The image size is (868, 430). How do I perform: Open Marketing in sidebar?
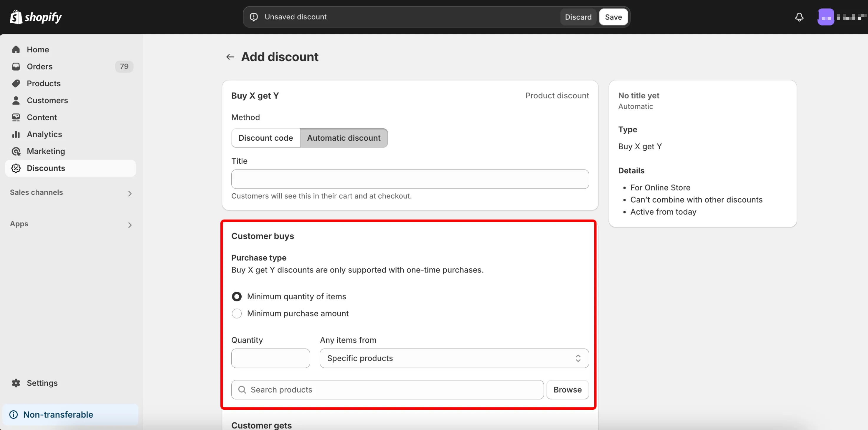pyautogui.click(x=70, y=151)
